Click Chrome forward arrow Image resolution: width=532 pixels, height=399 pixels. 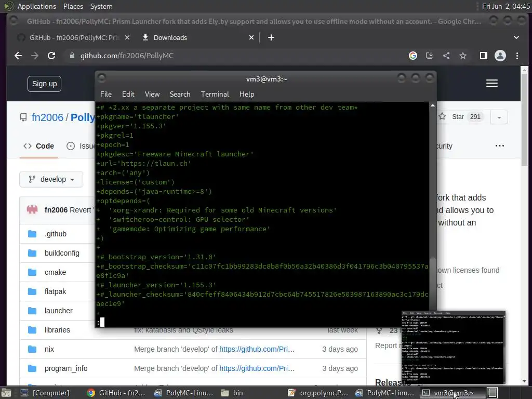click(x=35, y=56)
